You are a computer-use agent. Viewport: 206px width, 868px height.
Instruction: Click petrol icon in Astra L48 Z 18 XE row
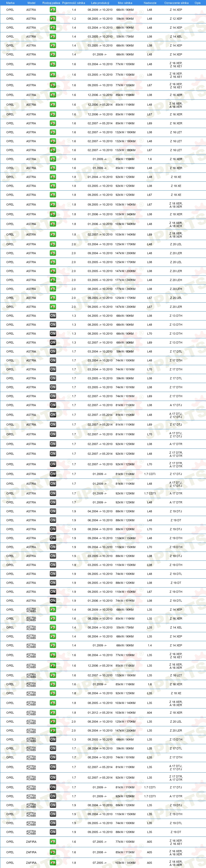[x=53, y=177]
